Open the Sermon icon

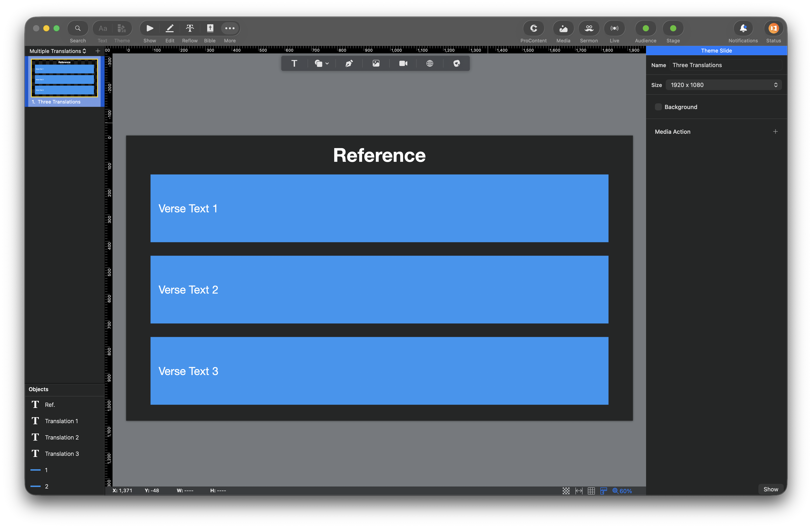point(589,28)
